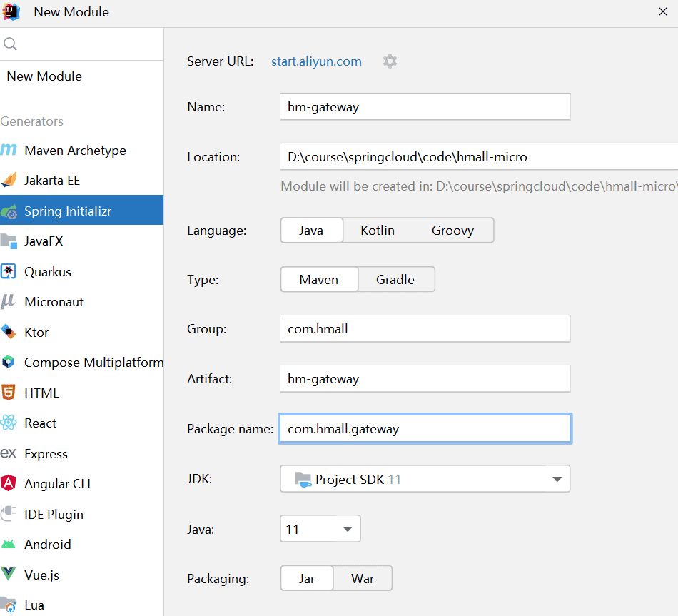
Task: Switch language to Kotlin
Action: (x=378, y=231)
